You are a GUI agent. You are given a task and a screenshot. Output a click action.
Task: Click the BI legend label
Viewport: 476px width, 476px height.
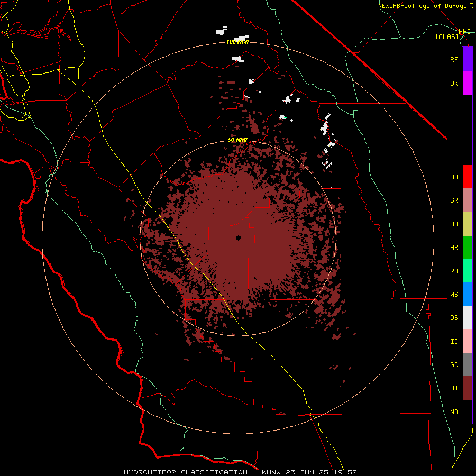[x=454, y=388]
